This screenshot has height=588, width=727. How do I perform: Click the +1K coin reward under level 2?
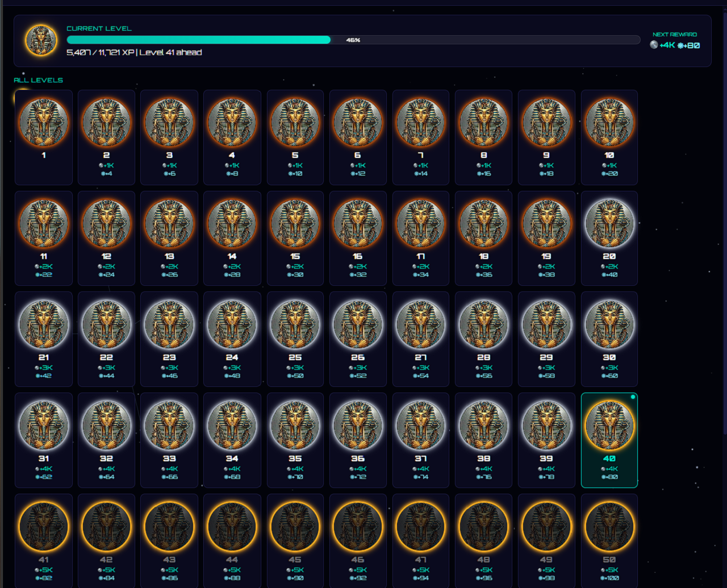pyautogui.click(x=106, y=165)
